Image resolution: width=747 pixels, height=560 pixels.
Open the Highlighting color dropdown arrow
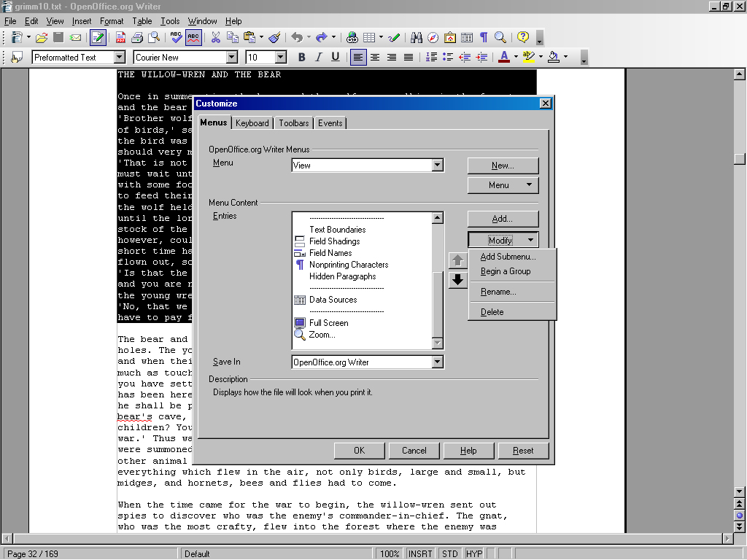pyautogui.click(x=541, y=58)
